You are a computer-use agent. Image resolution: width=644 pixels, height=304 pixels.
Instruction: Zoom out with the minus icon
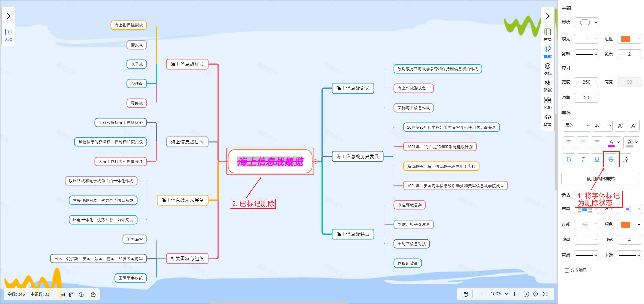[480, 294]
